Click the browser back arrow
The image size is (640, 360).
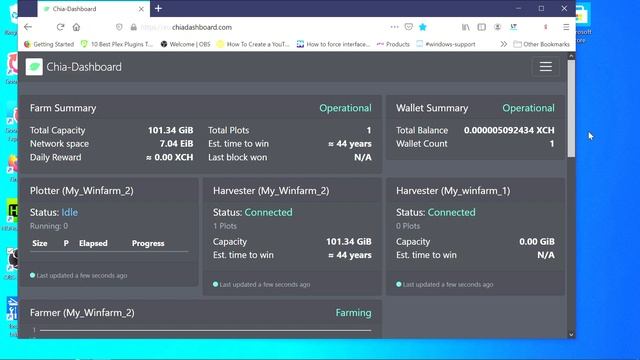pos(28,27)
